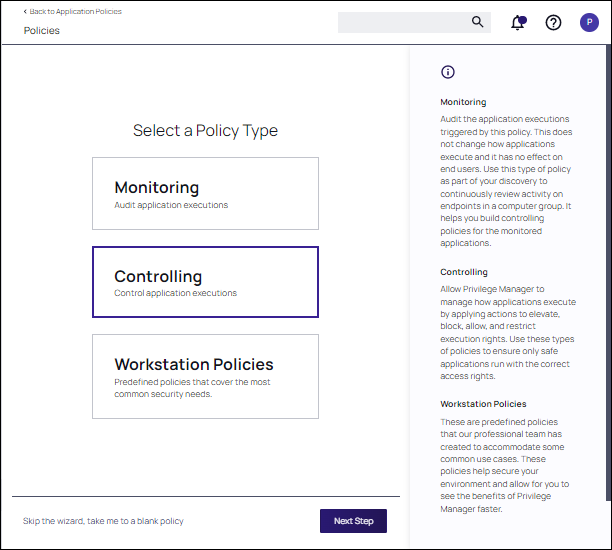
Task: Choose the Workstation Policies card
Action: 205,376
